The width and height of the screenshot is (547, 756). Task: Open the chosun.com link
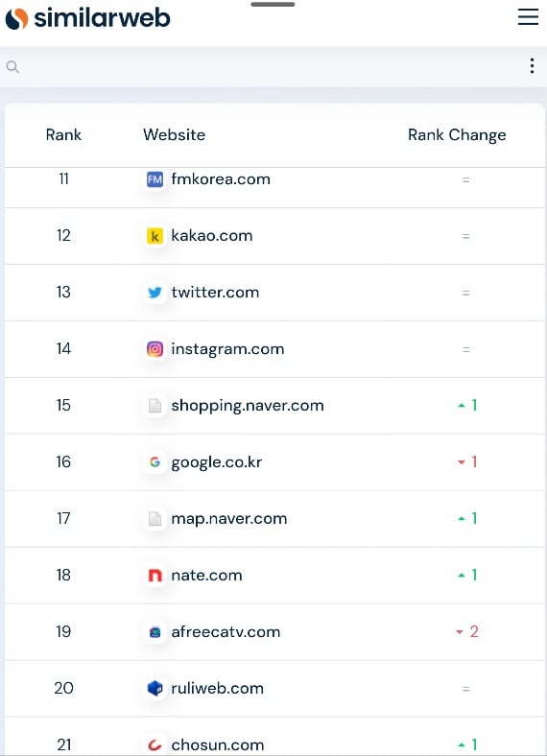[x=218, y=744]
